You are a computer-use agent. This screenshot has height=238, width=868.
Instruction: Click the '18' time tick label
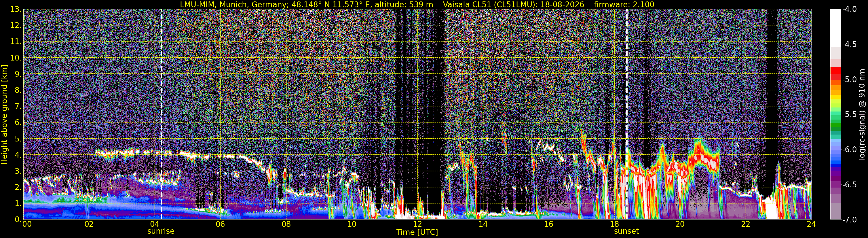[614, 224]
